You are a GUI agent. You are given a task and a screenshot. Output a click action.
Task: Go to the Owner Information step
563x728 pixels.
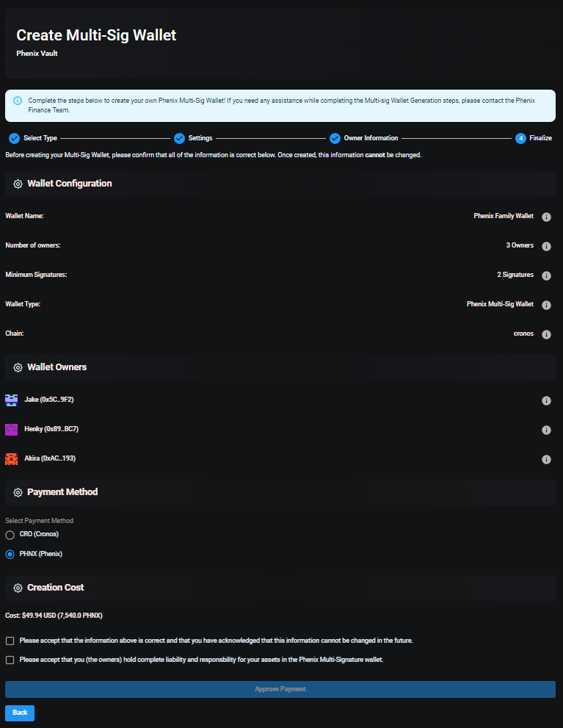363,138
